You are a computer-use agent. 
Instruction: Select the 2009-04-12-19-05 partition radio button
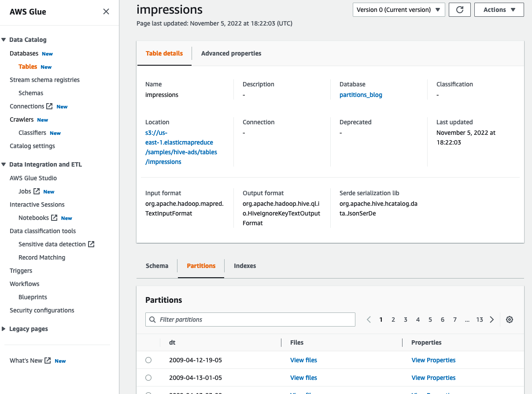pyautogui.click(x=148, y=360)
